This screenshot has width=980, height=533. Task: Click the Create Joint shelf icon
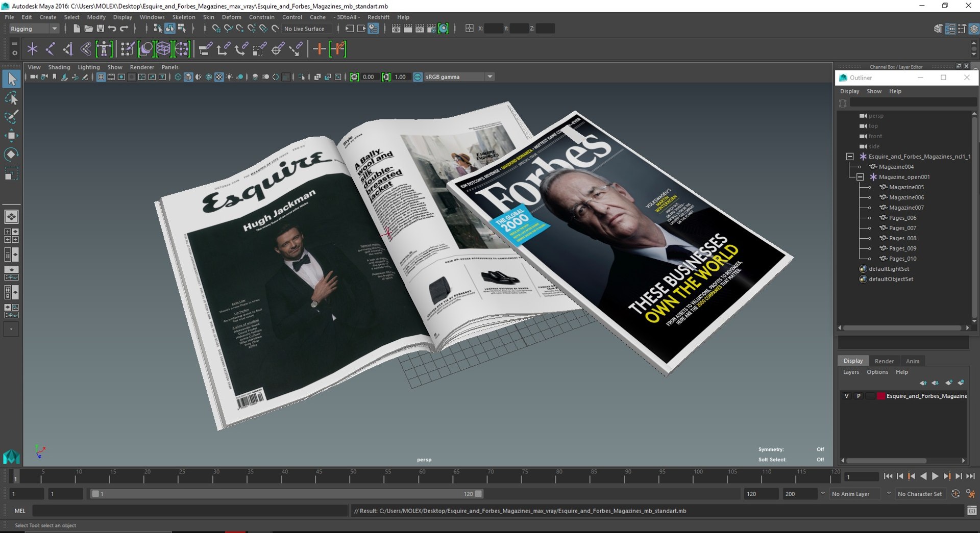click(x=50, y=49)
